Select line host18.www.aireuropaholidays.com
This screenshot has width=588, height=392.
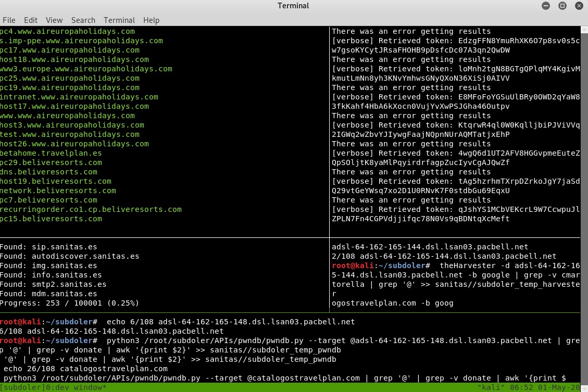[x=74, y=59]
